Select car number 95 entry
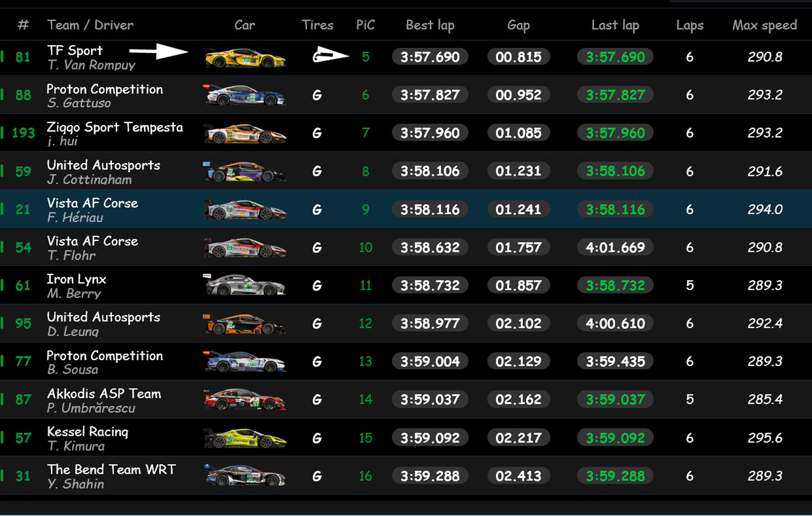 23,324
